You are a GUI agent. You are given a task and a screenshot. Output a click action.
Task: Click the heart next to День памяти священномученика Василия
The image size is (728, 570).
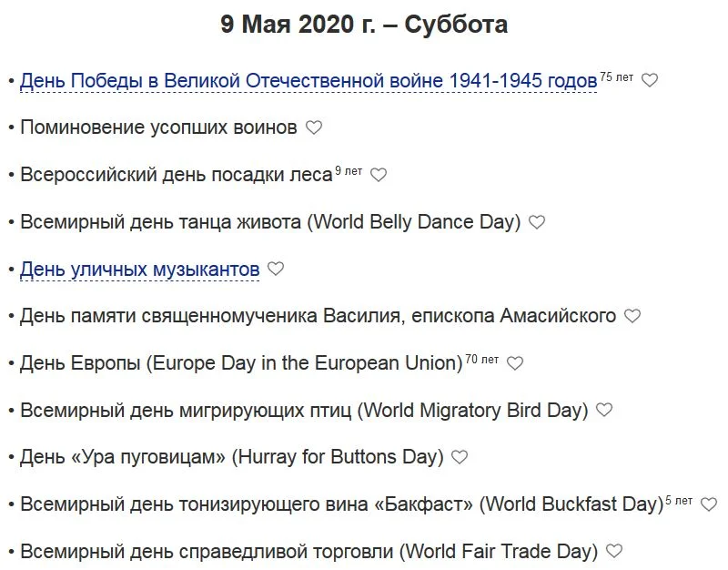click(x=634, y=317)
